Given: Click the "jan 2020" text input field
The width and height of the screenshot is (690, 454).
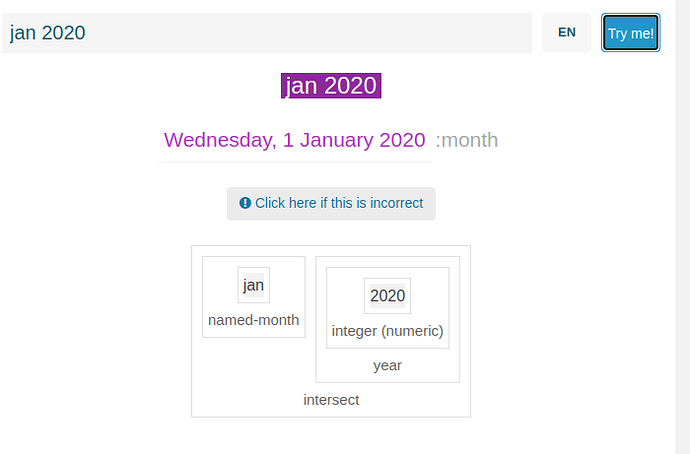Looking at the screenshot, I should [267, 33].
